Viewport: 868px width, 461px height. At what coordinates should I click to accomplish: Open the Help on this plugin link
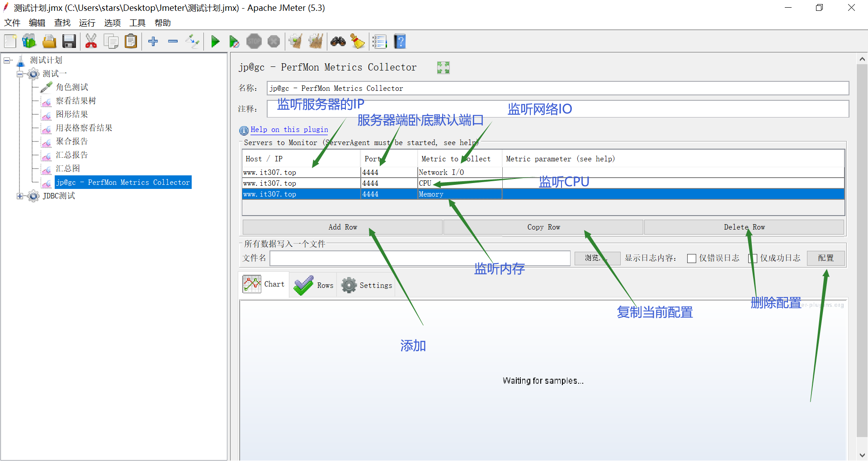289,130
